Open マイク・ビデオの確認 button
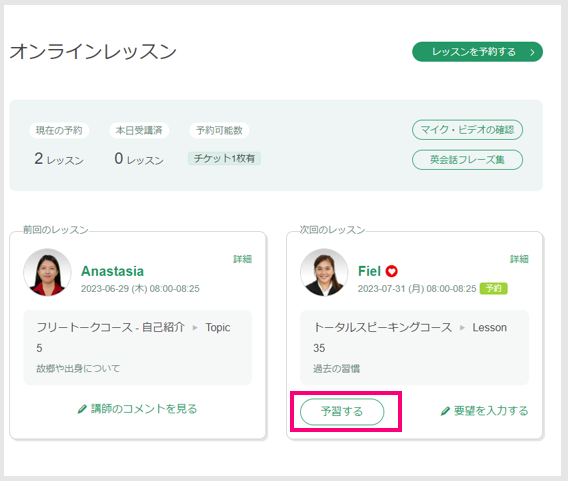568x481 pixels. point(467,130)
